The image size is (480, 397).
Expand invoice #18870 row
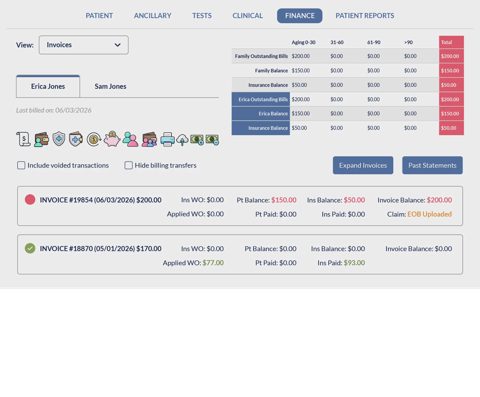(240, 255)
